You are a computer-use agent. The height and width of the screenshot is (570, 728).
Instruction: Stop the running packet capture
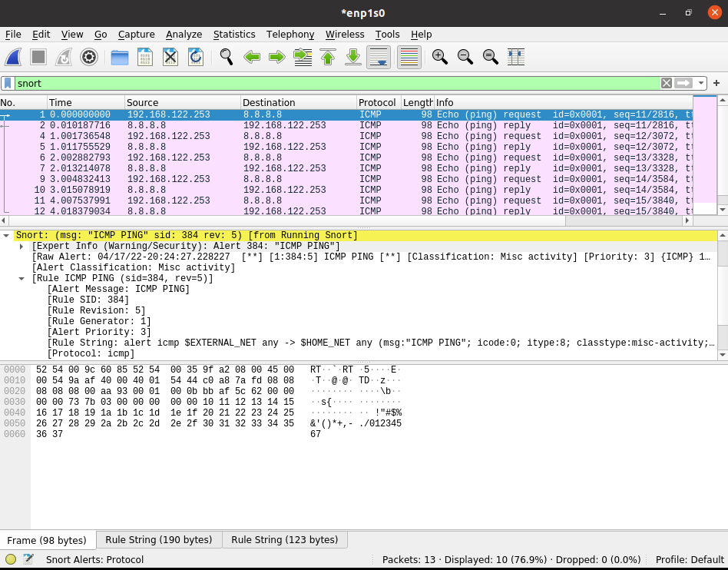click(x=38, y=57)
